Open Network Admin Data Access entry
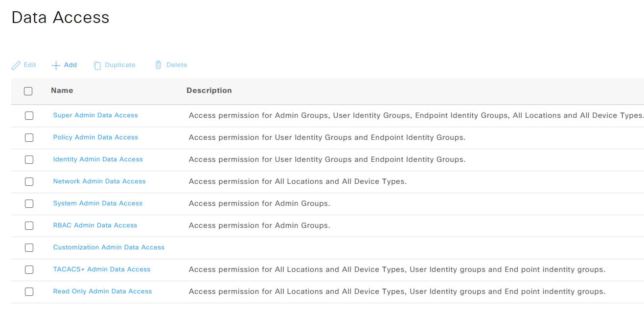Viewport: 644px width, 335px height. tap(99, 181)
